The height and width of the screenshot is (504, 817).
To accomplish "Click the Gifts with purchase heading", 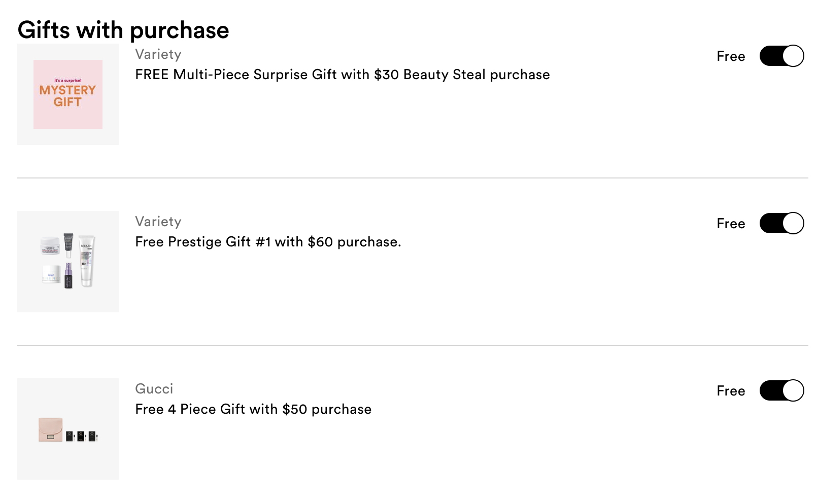I will (123, 30).
